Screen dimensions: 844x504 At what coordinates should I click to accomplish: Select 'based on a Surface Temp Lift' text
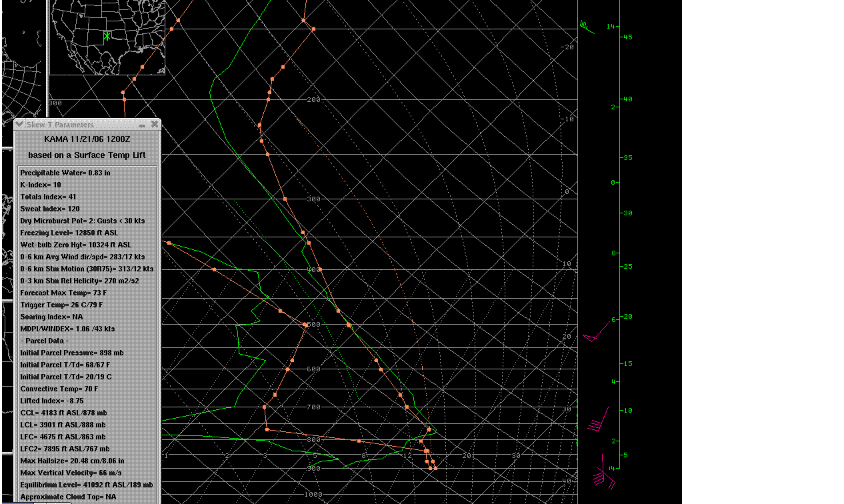tap(87, 155)
